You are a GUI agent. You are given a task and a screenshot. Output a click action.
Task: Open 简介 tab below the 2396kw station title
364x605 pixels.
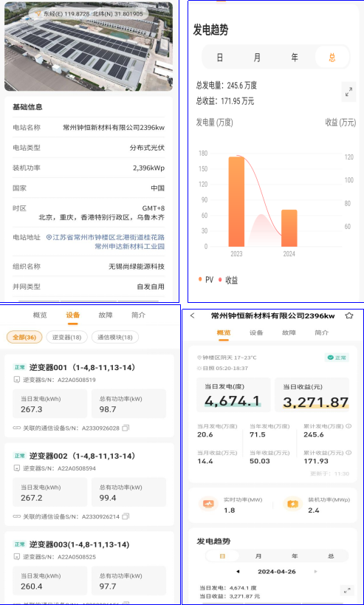click(322, 332)
